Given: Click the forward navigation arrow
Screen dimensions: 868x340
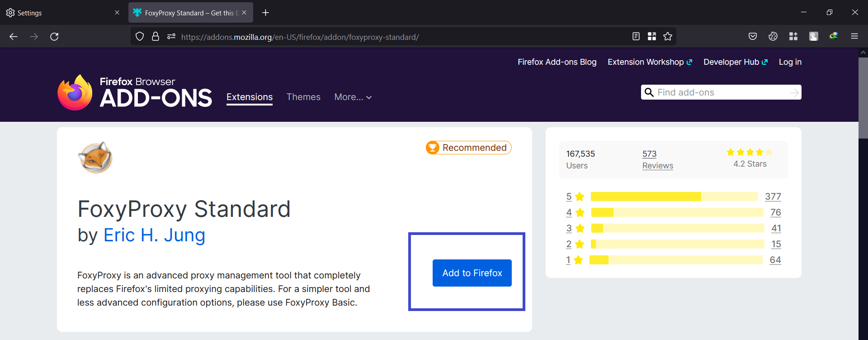Looking at the screenshot, I should pos(34,37).
